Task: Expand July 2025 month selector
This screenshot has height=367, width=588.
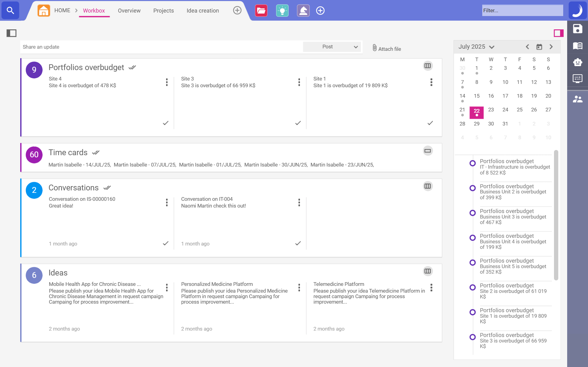Action: pos(476,47)
